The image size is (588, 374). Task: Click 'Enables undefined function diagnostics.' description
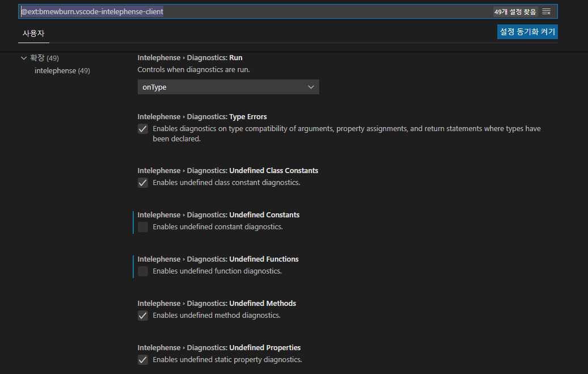point(217,271)
